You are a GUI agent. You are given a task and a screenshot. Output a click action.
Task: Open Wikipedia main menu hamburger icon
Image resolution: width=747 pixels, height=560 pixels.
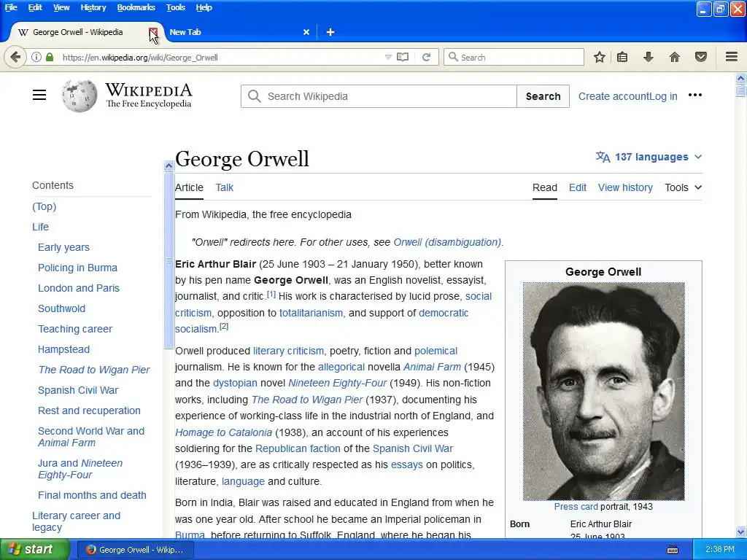click(39, 96)
